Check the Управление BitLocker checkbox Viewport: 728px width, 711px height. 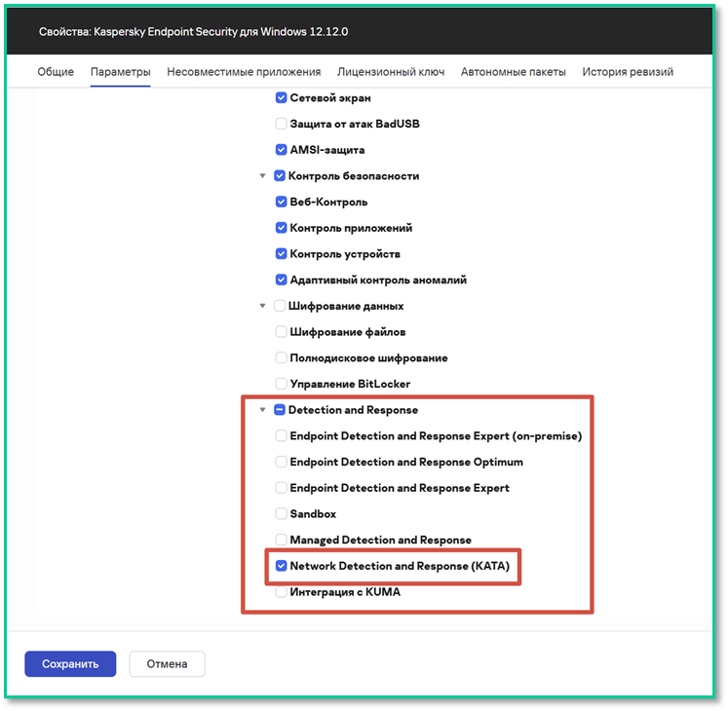coord(281,384)
